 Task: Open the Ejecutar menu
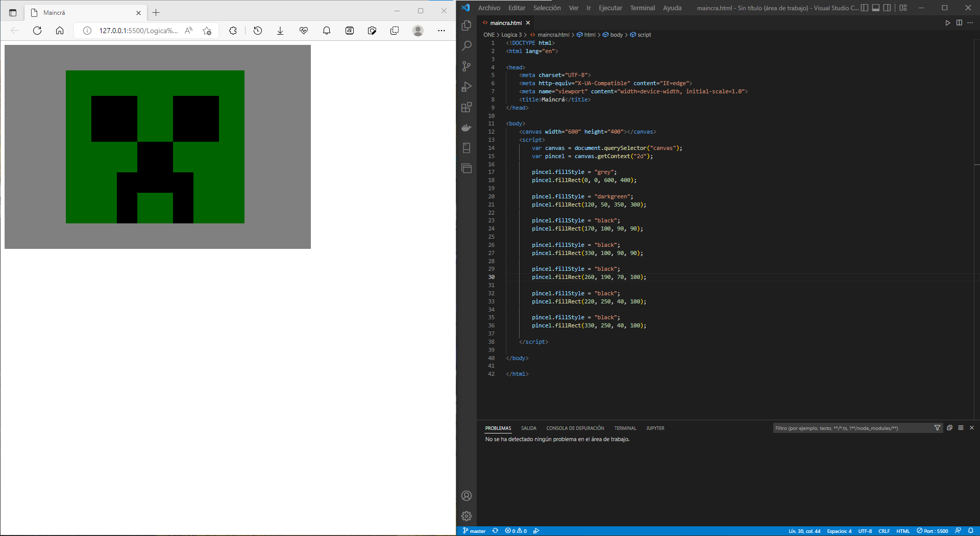(x=610, y=8)
